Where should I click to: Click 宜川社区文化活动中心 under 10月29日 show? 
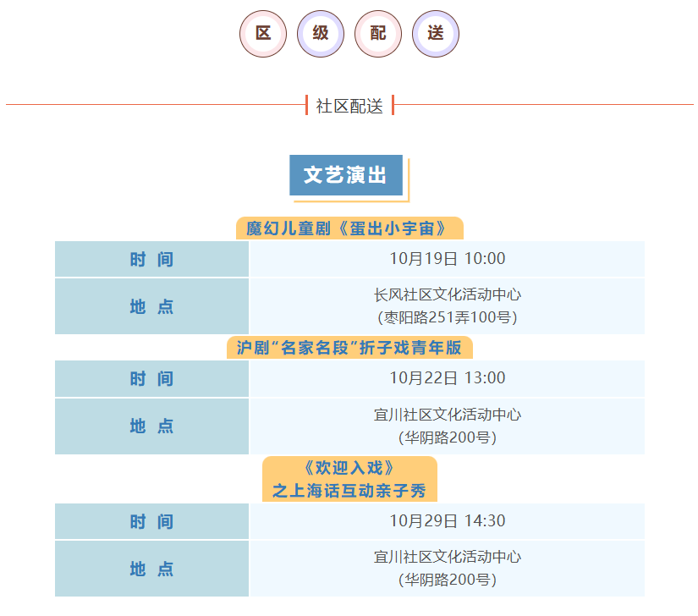(447, 557)
